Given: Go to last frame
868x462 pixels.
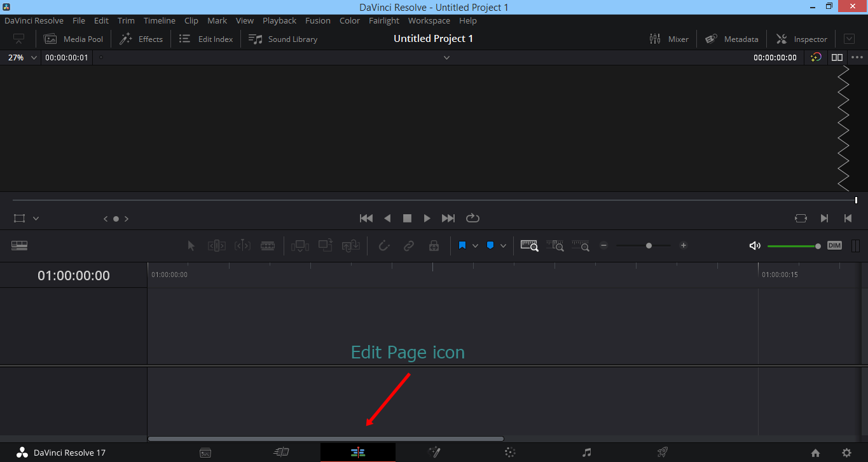Looking at the screenshot, I should (448, 218).
